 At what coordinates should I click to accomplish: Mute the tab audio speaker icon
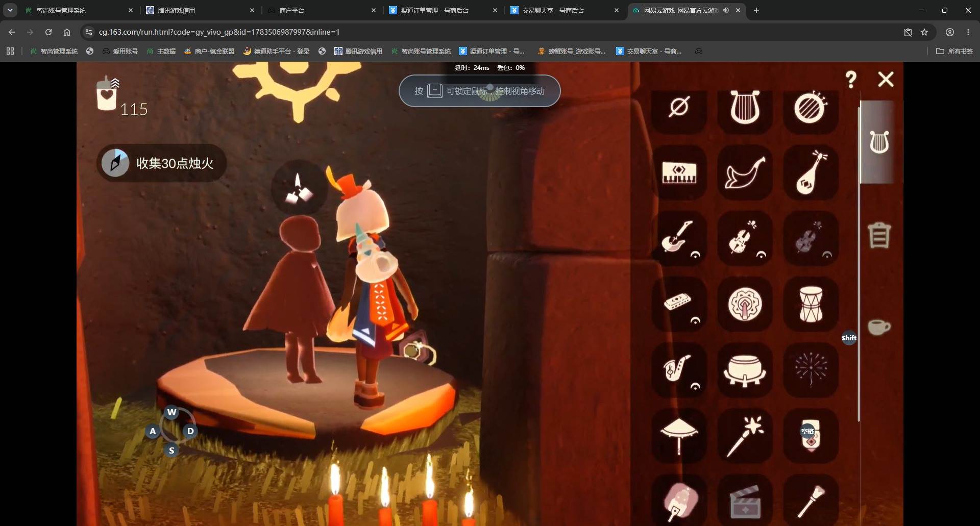[726, 10]
